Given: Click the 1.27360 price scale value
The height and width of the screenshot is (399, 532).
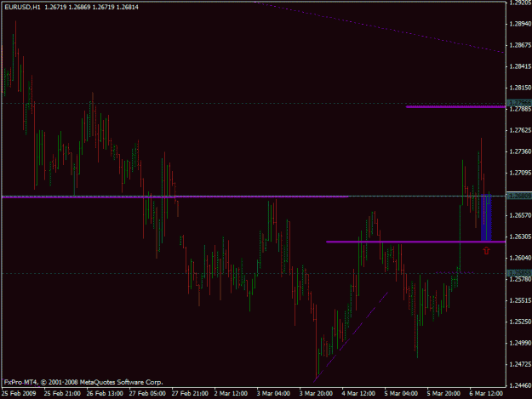Looking at the screenshot, I should click(520, 151).
